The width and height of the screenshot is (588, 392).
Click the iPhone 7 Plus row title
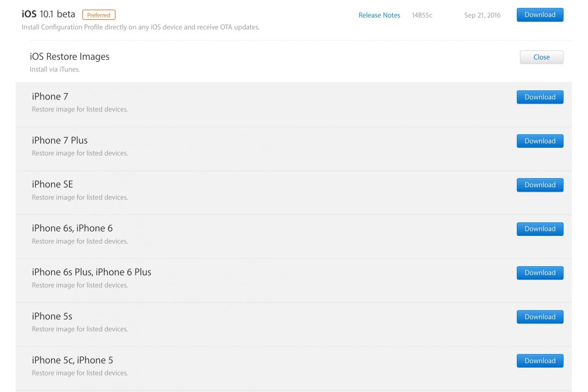click(x=60, y=140)
